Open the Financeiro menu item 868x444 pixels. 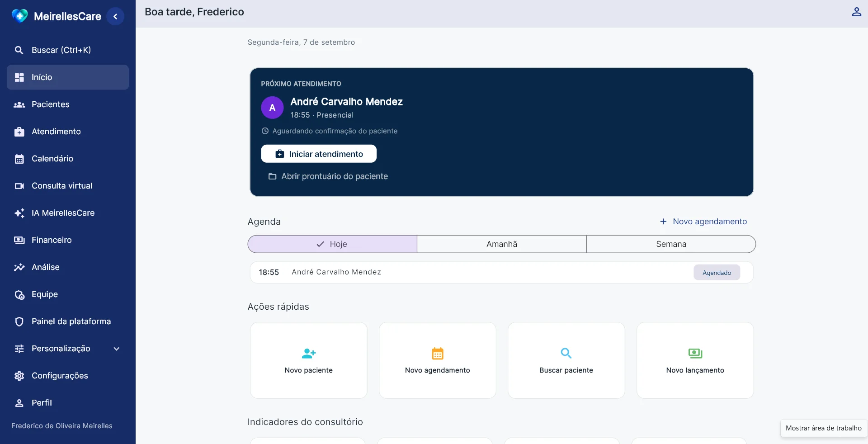pos(68,240)
